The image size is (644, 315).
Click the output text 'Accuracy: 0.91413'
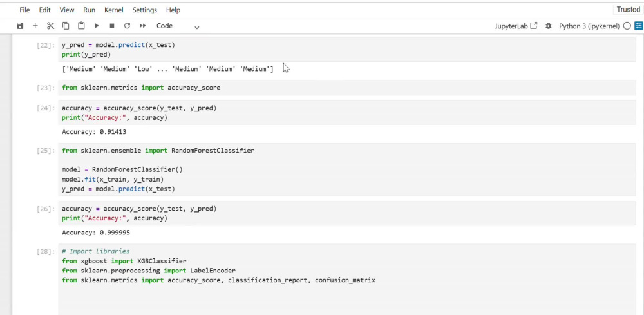(x=94, y=132)
